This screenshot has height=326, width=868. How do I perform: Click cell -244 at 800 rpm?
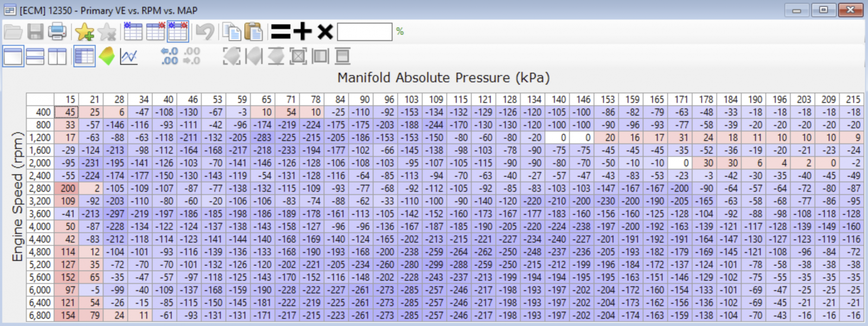click(x=433, y=125)
